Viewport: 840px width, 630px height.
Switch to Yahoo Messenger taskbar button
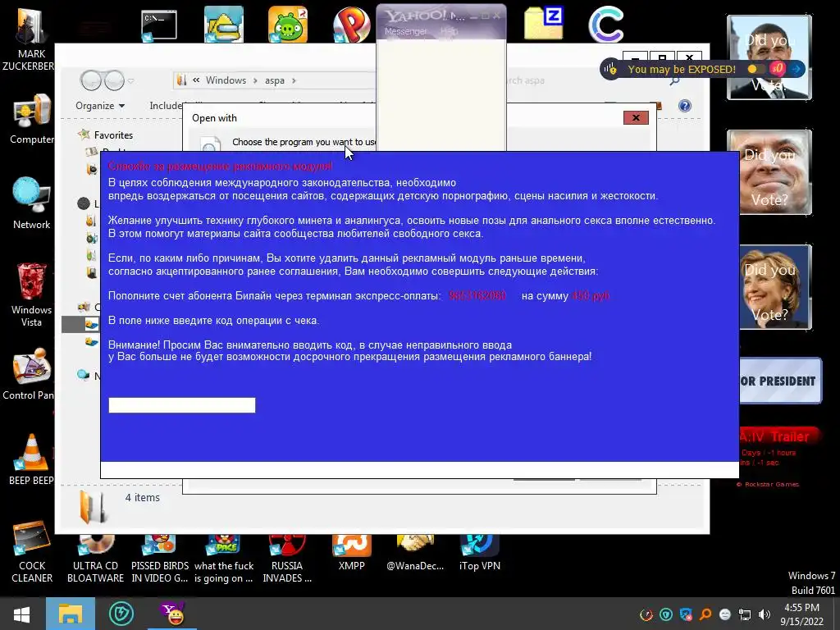click(x=172, y=614)
